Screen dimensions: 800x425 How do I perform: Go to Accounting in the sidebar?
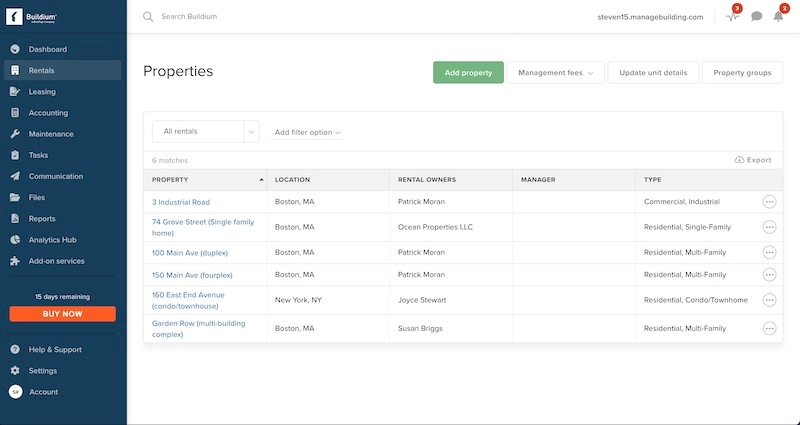click(x=48, y=113)
